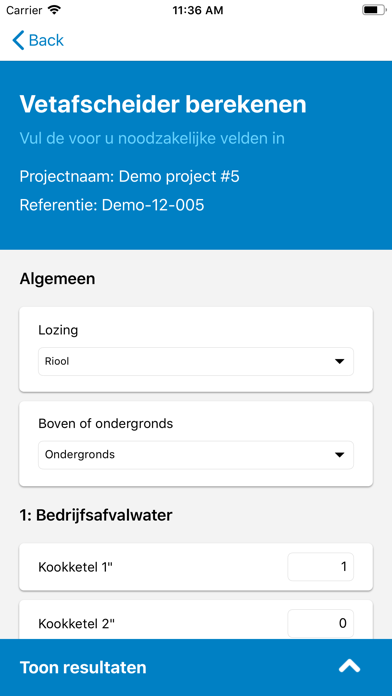Tap the Toon resultaten text
This screenshot has height=696, width=392.
pos(83,667)
